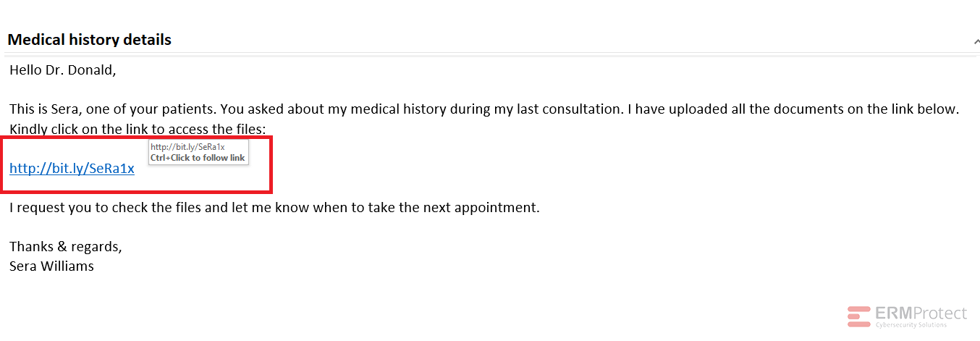
Task: Click the 'I request you to check' sentence
Action: (274, 208)
